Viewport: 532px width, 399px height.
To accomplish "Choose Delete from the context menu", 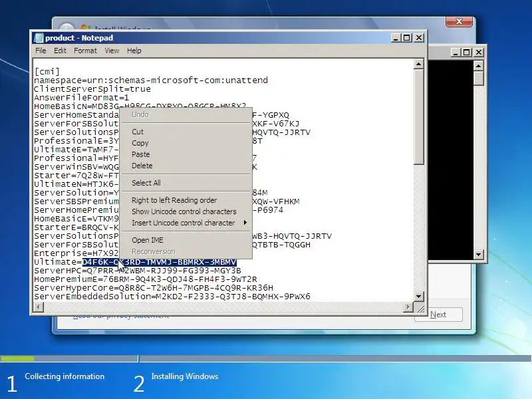I will (x=186, y=166).
